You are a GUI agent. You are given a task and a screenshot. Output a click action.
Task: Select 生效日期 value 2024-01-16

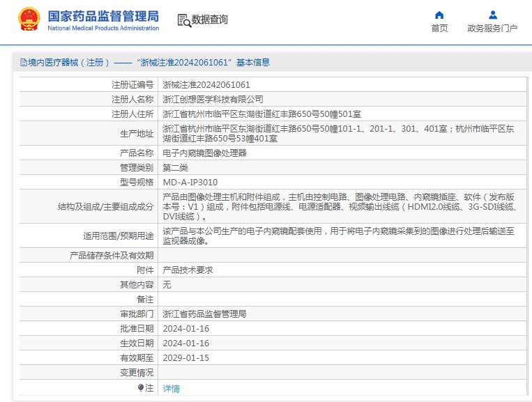pyautogui.click(x=186, y=343)
